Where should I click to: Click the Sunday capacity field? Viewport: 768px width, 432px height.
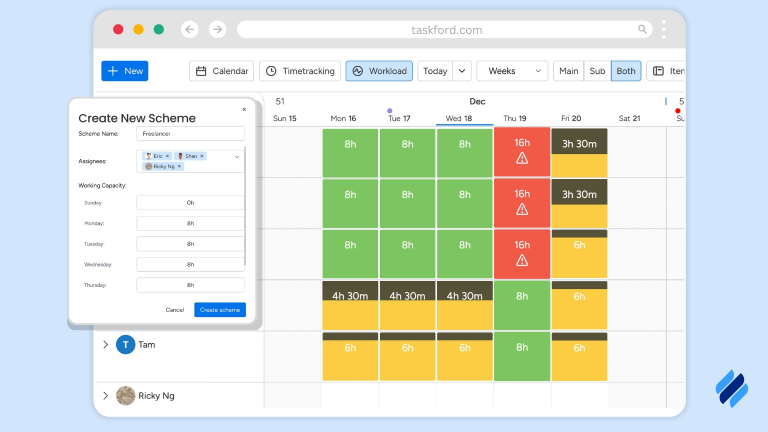(x=190, y=203)
